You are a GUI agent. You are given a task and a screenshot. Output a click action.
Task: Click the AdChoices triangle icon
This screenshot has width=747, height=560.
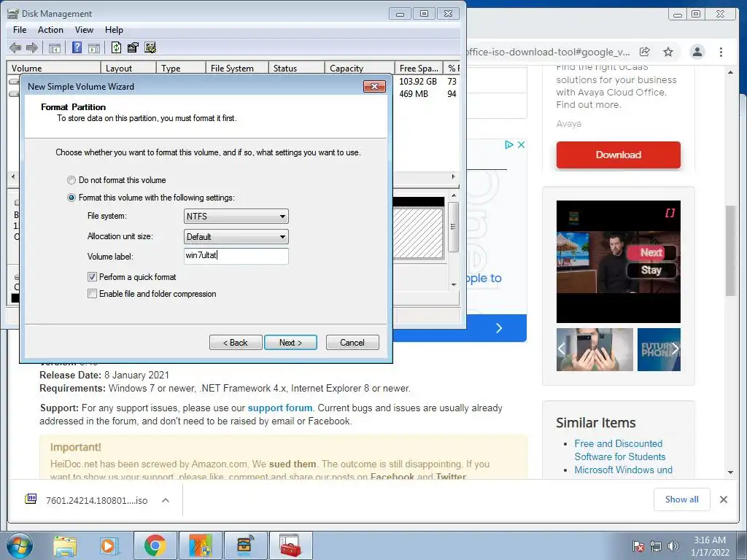(508, 145)
